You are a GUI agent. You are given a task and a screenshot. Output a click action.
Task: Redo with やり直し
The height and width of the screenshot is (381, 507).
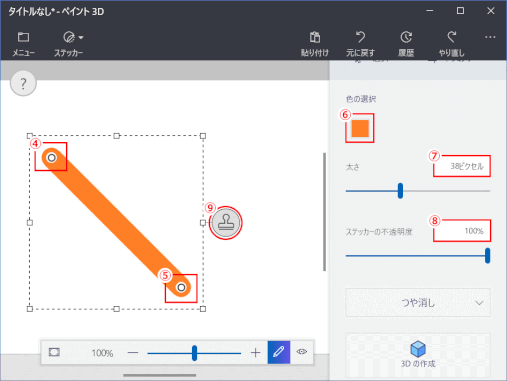pos(451,44)
